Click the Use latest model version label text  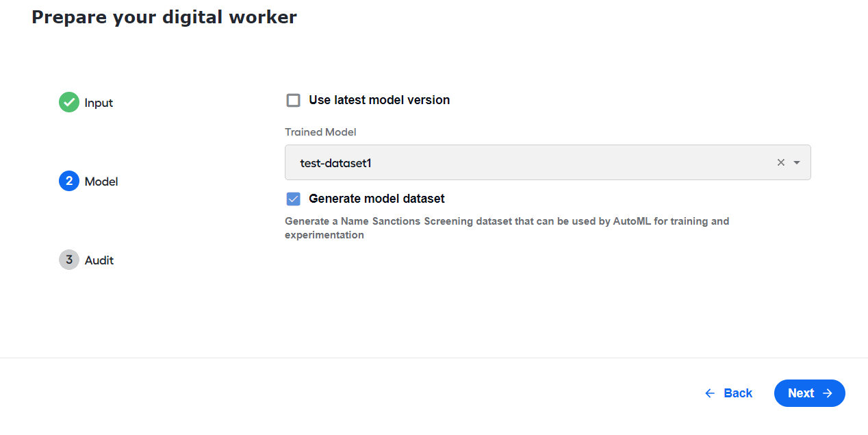click(379, 100)
